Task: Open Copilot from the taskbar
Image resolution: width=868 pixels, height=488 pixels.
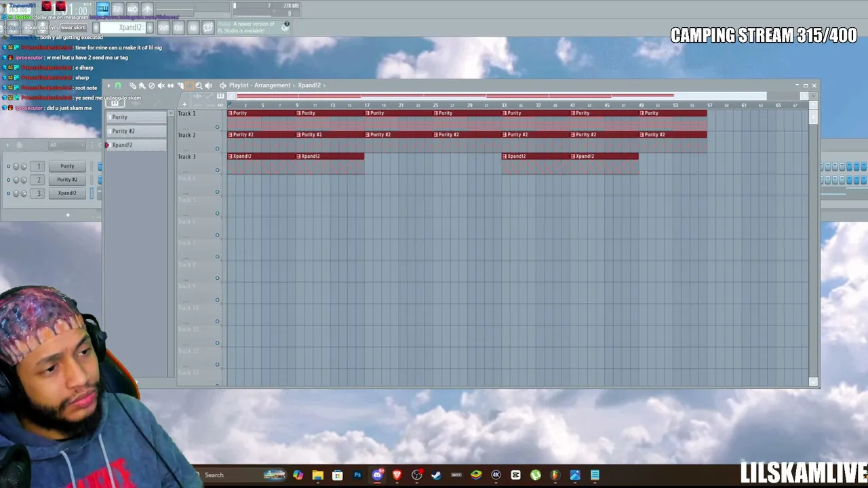Action: point(298,475)
